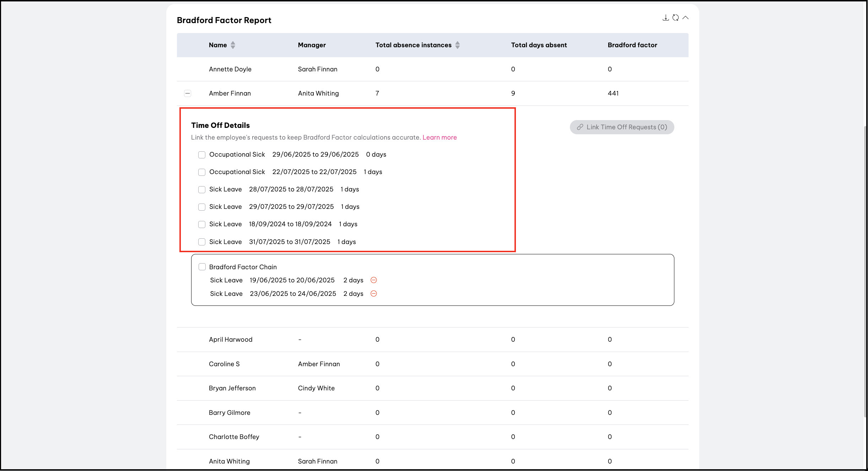The image size is (868, 471).
Task: Select the Bradford Factor Chain checkbox
Action: (202, 267)
